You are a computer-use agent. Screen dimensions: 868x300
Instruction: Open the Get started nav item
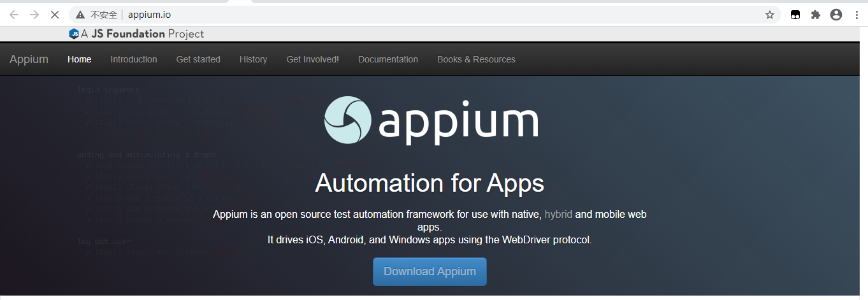(198, 59)
